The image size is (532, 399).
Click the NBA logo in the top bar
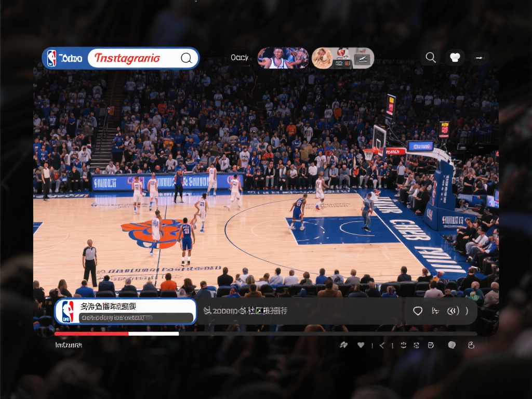52,58
